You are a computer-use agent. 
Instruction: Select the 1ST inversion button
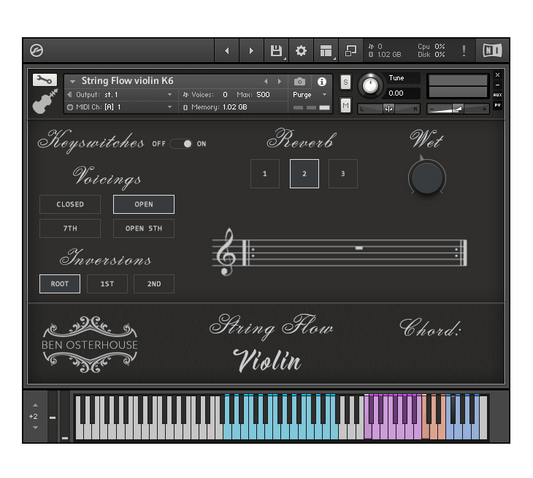[x=107, y=284]
